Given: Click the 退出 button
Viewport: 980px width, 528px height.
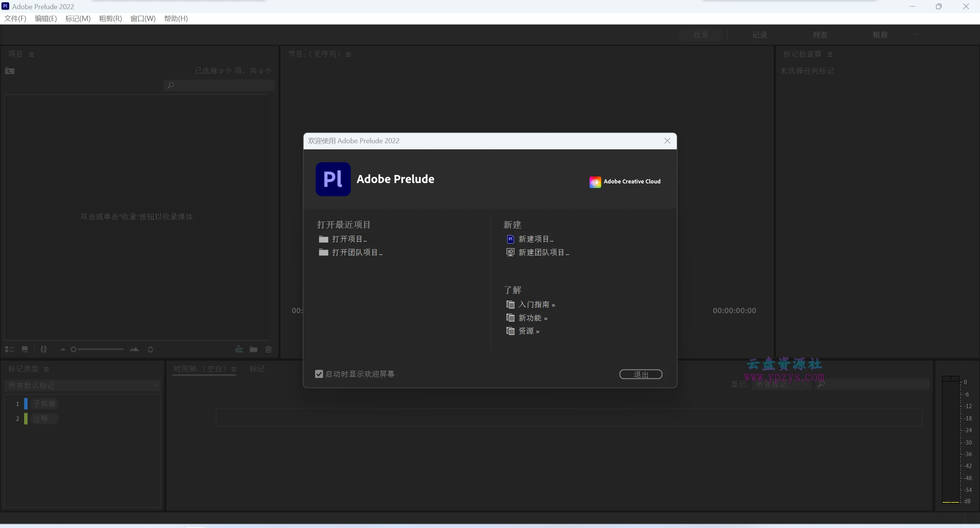Looking at the screenshot, I should [x=640, y=374].
